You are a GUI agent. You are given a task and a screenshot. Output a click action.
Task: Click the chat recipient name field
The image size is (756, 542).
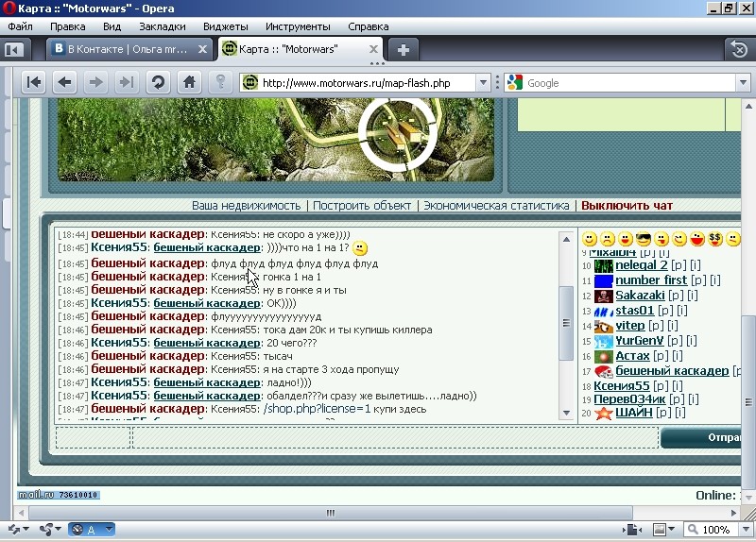click(x=93, y=437)
